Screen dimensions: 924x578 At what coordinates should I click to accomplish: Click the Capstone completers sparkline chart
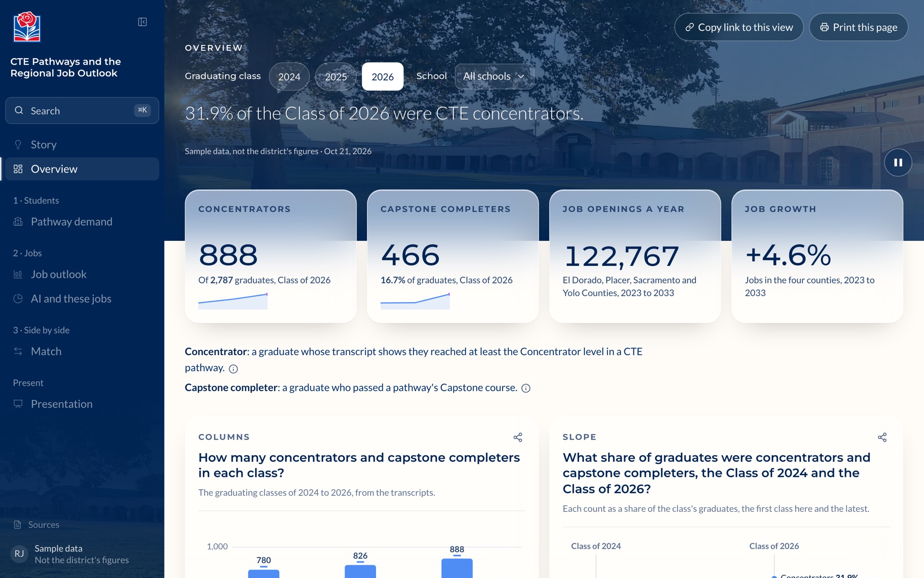(x=415, y=301)
